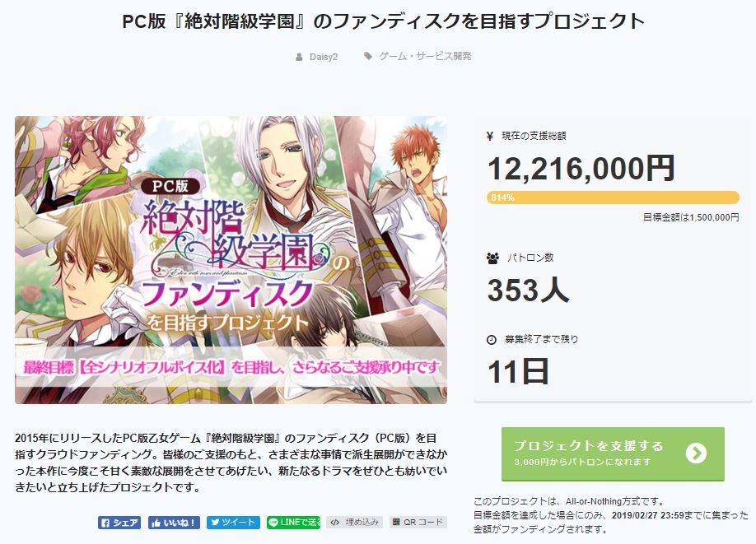
Task: Click the Facebook シェア share button
Action: (119, 523)
